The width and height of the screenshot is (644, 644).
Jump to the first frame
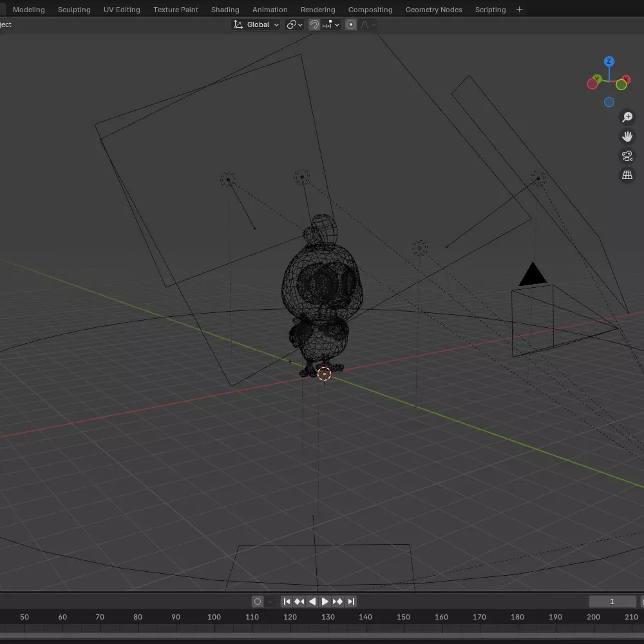(287, 601)
